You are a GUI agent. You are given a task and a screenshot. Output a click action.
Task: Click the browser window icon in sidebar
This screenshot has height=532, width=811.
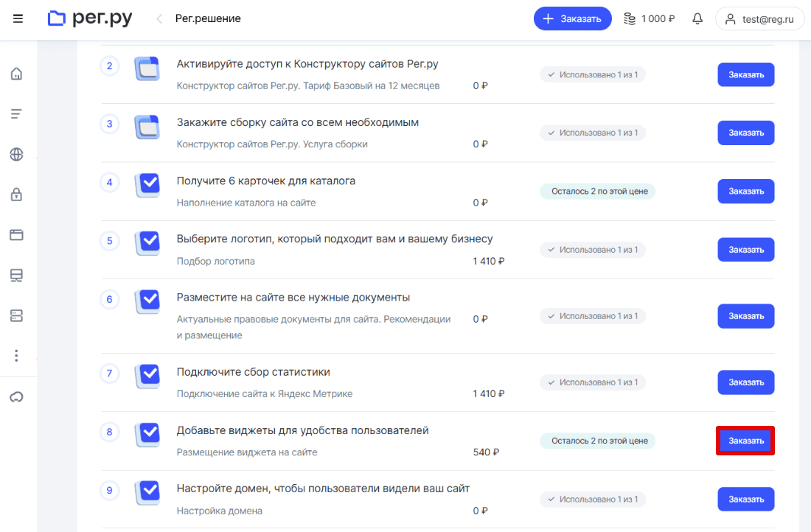tap(16, 235)
